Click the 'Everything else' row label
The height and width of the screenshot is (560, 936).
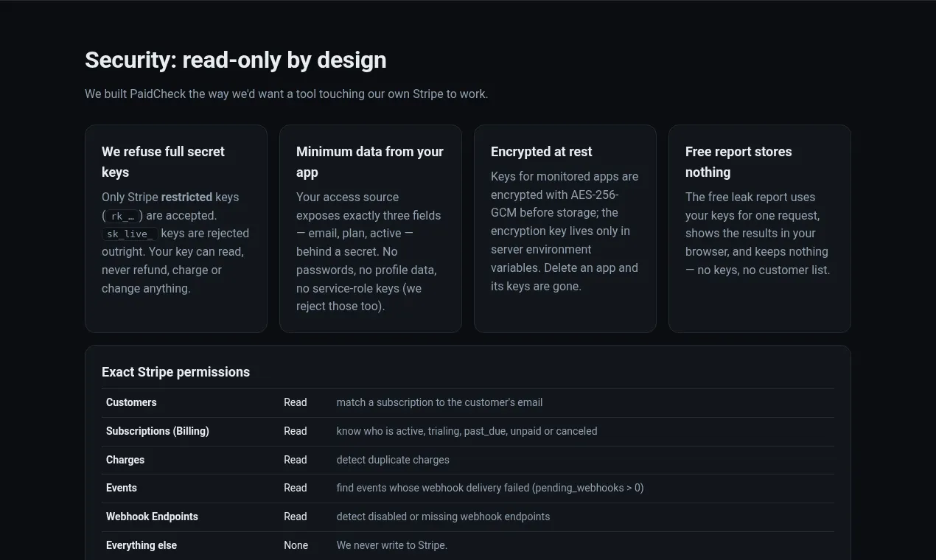142,545
